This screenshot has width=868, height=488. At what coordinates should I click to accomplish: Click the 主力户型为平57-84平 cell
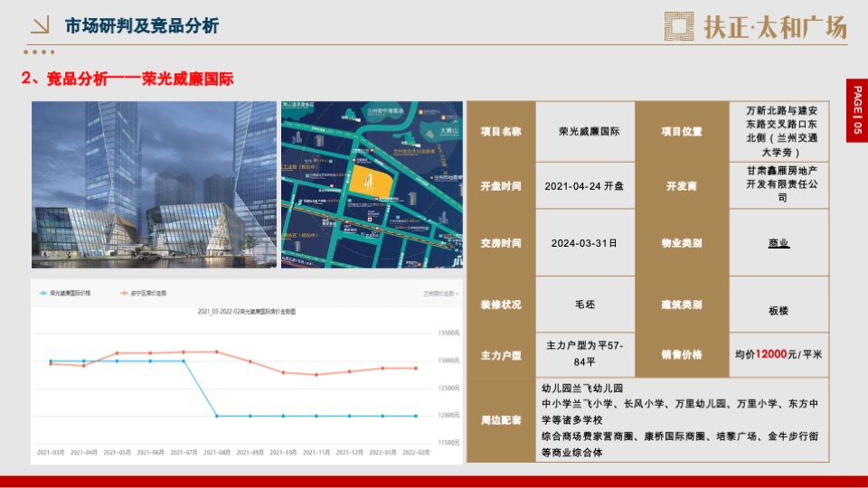(585, 353)
